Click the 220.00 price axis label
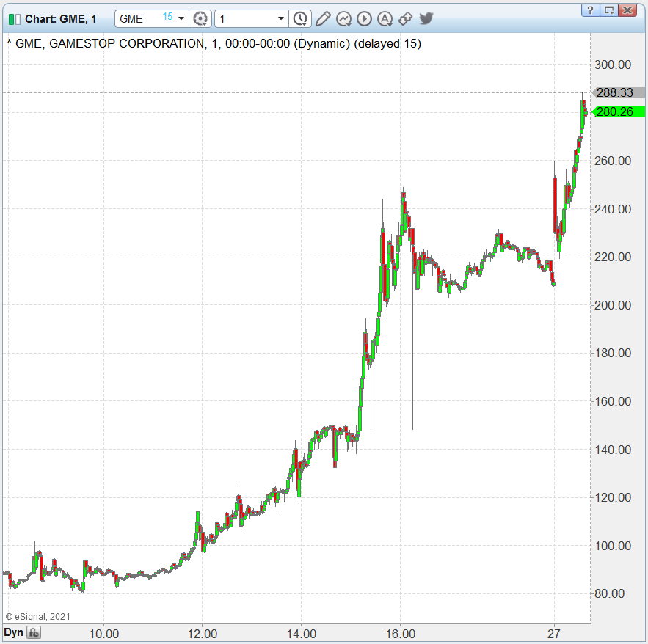The height and width of the screenshot is (644, 648). tap(613, 257)
